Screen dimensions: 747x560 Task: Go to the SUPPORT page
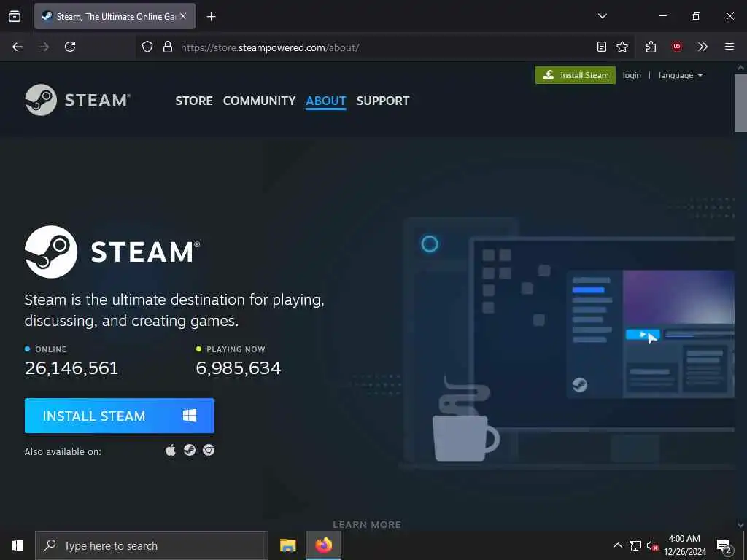(x=383, y=101)
